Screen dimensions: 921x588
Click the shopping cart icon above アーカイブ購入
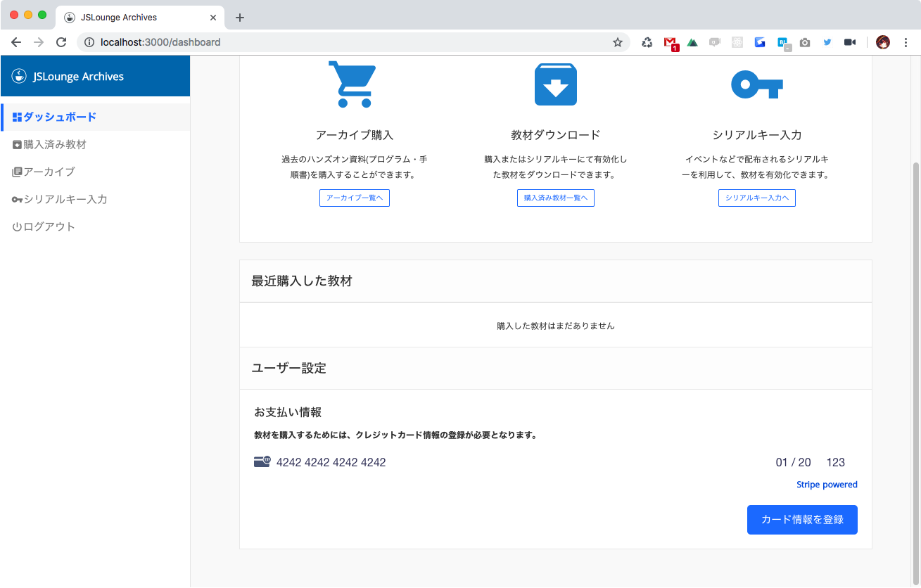pos(352,84)
